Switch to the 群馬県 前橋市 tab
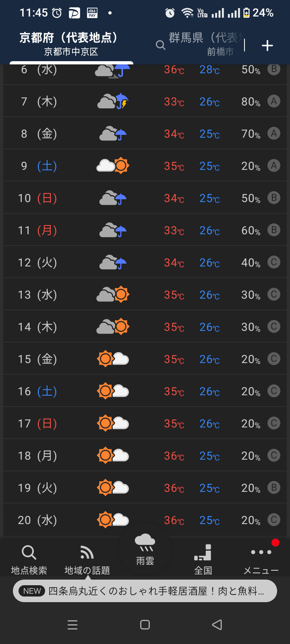290x644 pixels. pos(205,44)
